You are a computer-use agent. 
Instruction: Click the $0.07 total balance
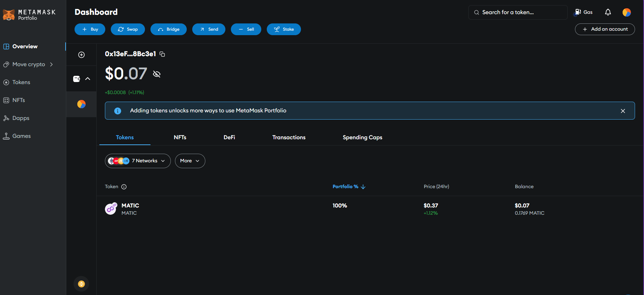(126, 73)
